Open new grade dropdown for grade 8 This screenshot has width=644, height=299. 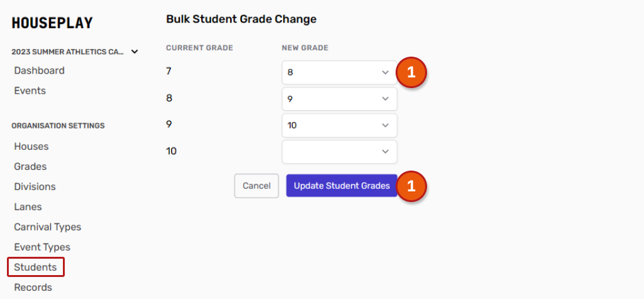(340, 99)
